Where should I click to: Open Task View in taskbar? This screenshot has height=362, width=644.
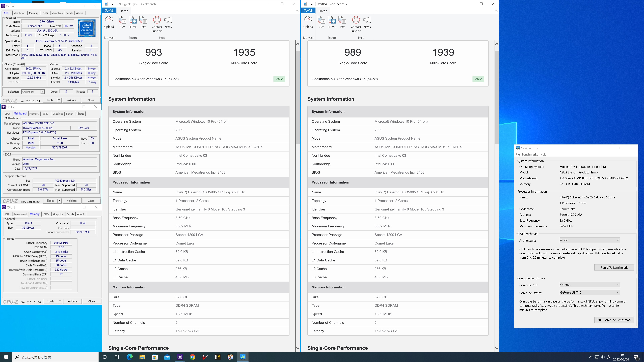click(117, 357)
